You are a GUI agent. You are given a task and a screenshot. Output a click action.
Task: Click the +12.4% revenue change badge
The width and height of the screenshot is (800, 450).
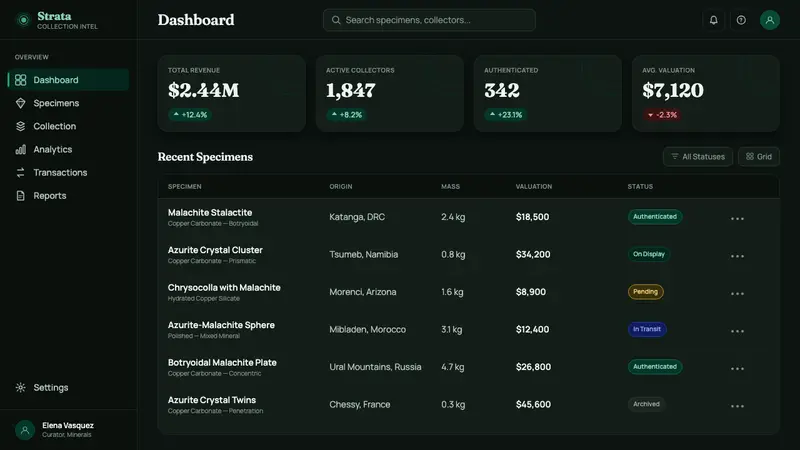click(x=190, y=115)
